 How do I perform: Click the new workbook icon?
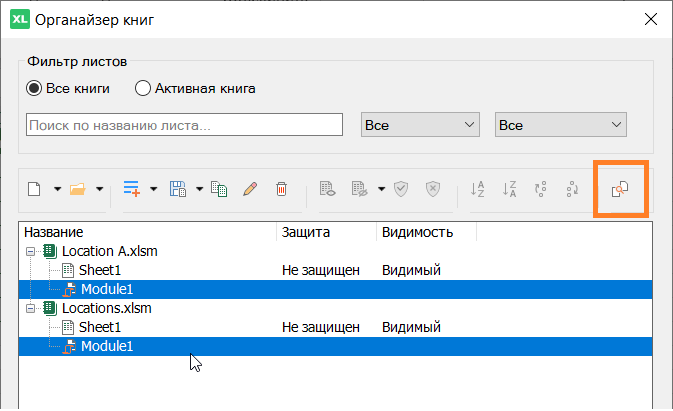(34, 189)
